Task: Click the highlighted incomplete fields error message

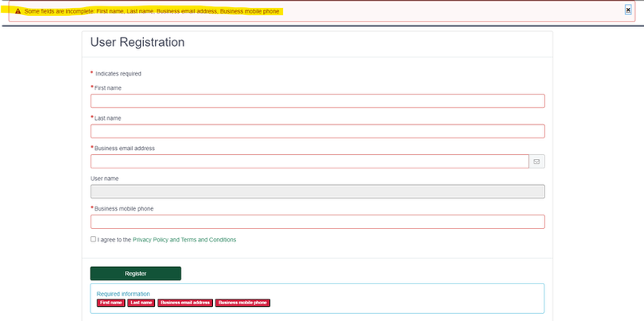Action: tap(152, 11)
